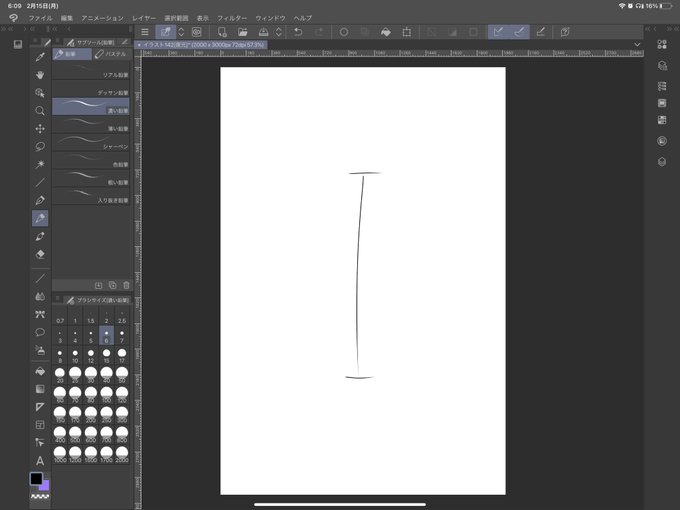Choose the 入り抜き鉛筆 brush
The image size is (680, 510).
[x=91, y=196]
